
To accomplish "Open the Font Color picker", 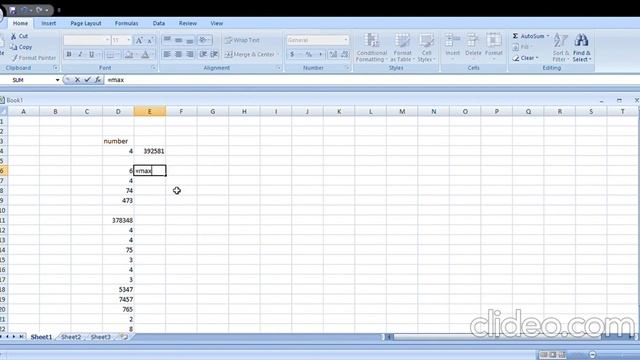I will coord(146,54).
